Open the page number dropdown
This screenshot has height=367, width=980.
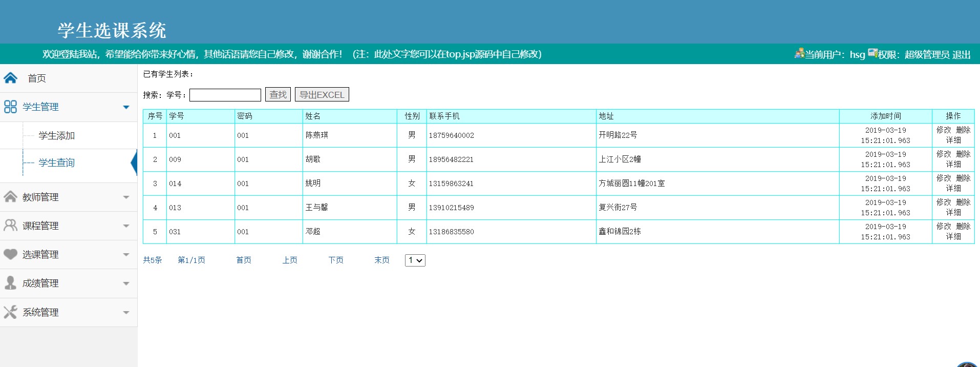415,260
